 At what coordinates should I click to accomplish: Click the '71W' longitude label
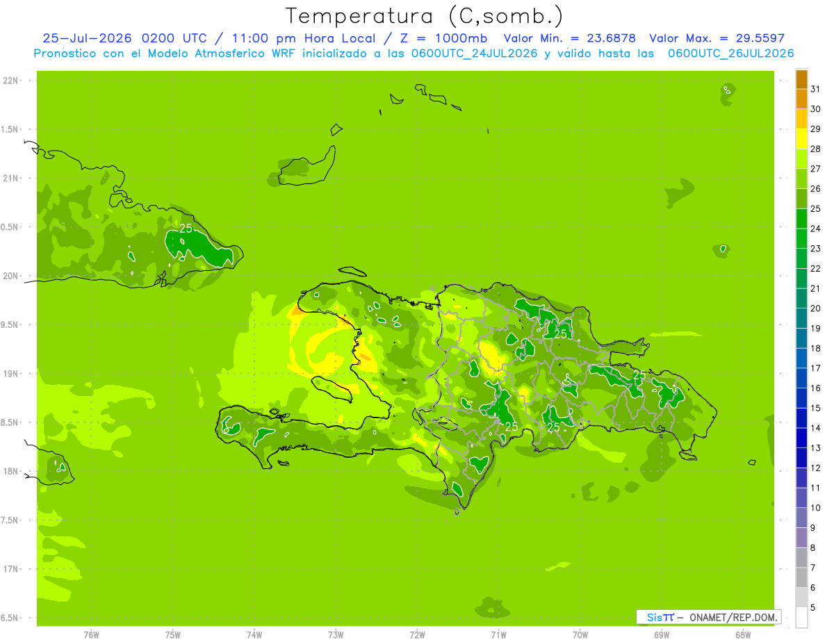point(498,634)
